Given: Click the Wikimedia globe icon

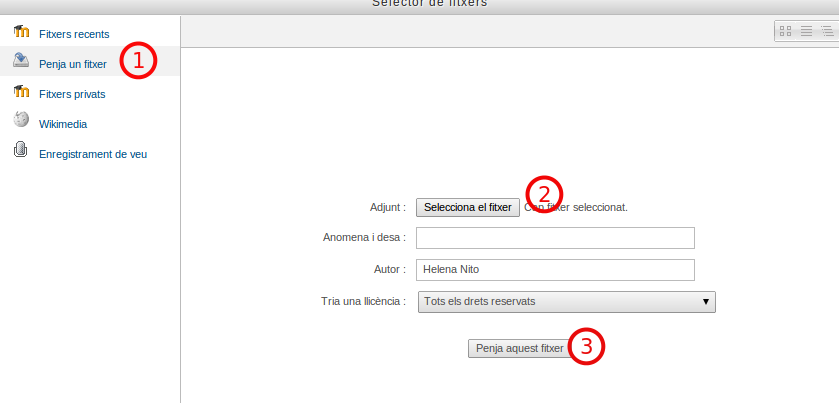Looking at the screenshot, I should coord(21,121).
